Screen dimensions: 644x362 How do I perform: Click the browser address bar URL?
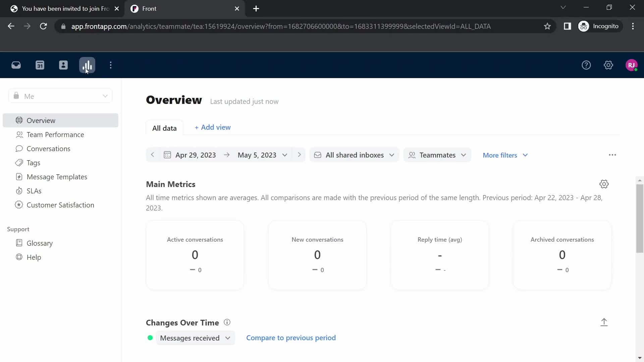(281, 26)
